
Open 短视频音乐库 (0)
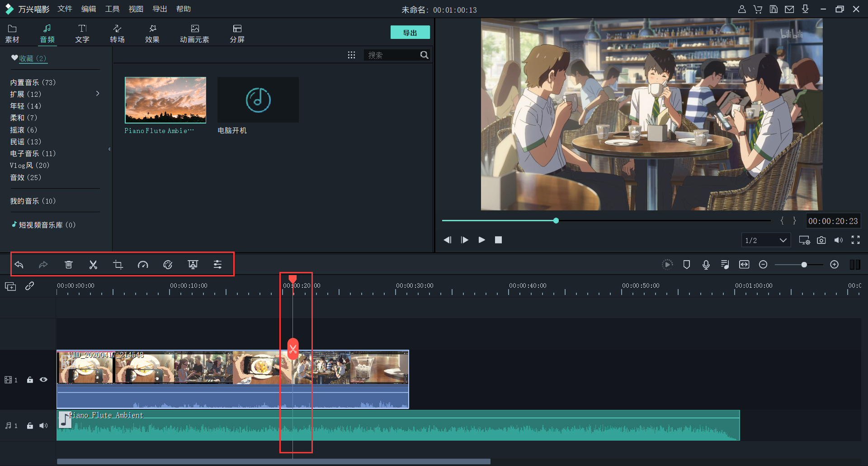tap(43, 225)
